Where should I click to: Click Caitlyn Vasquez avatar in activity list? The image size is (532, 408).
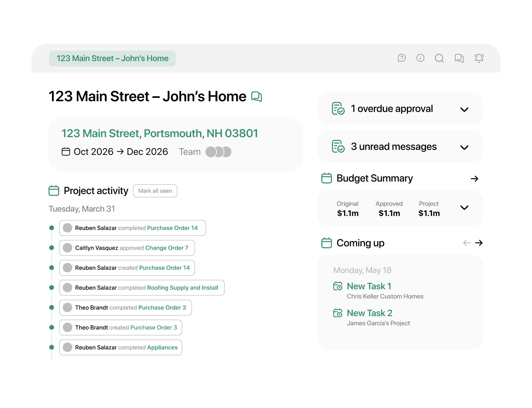[67, 248]
